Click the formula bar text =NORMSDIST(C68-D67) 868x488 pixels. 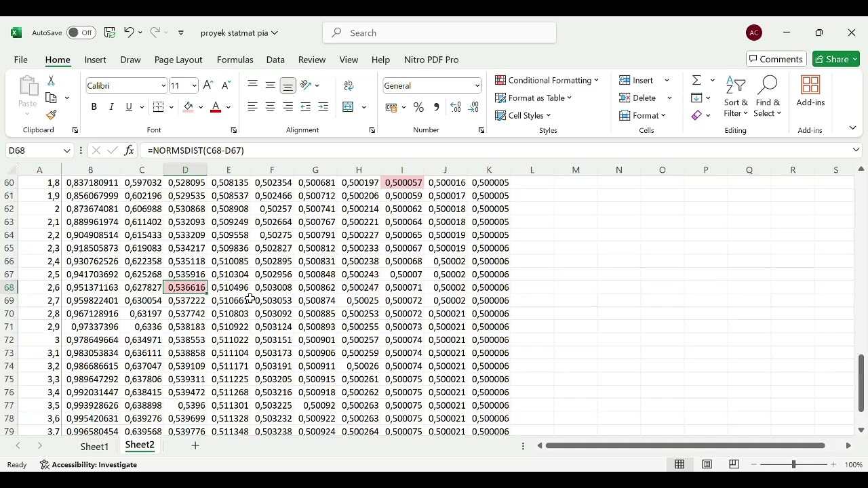pos(195,150)
